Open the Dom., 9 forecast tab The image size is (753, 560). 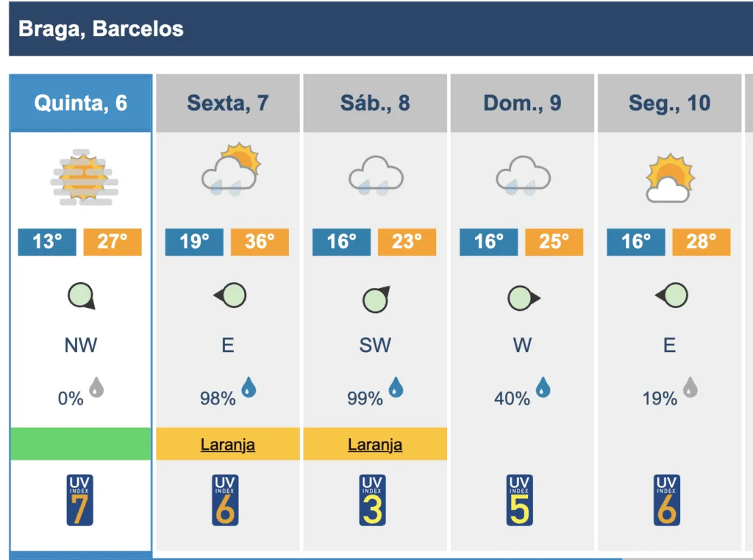point(522,103)
